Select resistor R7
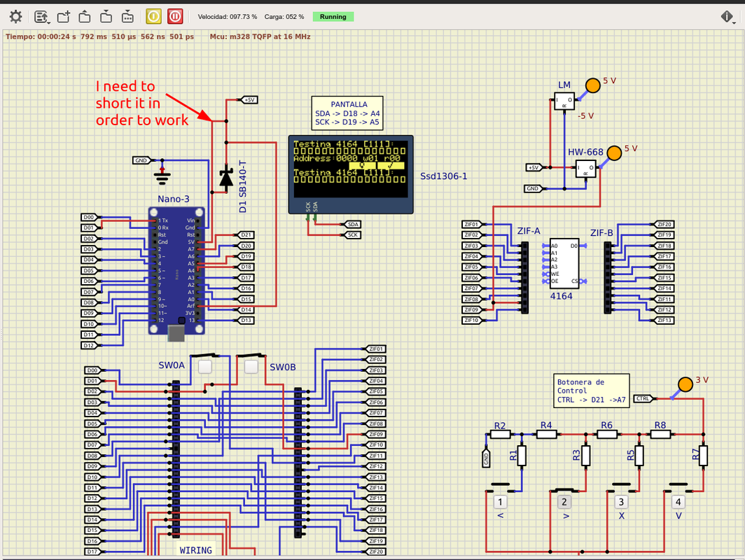 (703, 456)
